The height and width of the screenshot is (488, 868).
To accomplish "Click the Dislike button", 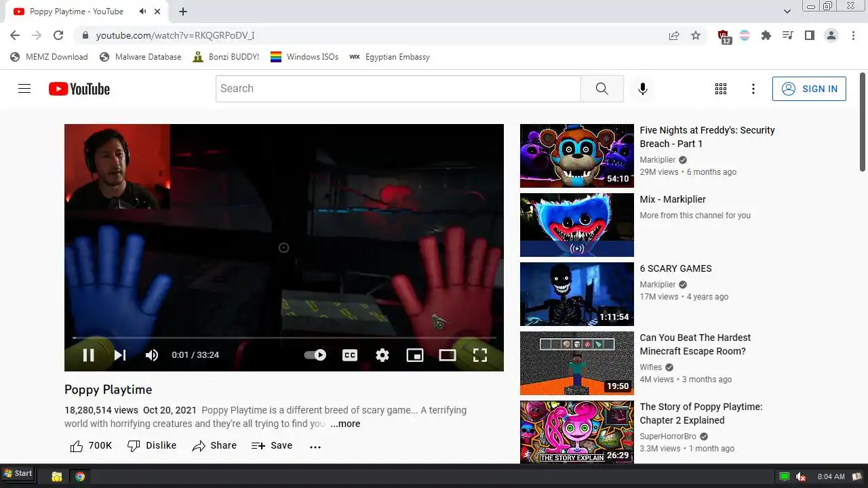I will (152, 445).
